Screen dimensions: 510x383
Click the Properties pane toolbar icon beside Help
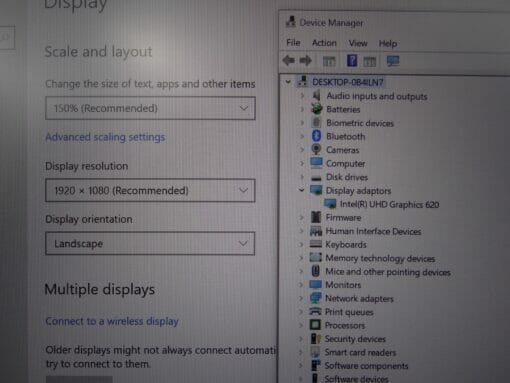(370, 61)
